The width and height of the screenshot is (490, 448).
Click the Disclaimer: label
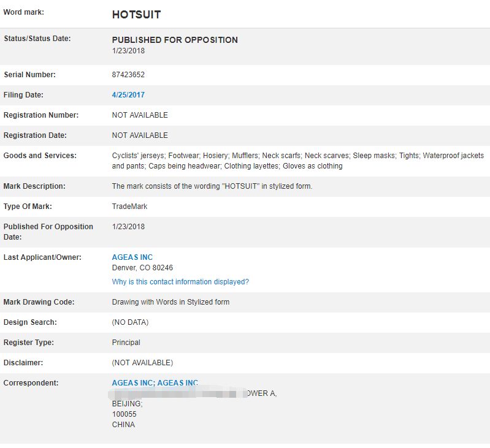click(x=23, y=362)
